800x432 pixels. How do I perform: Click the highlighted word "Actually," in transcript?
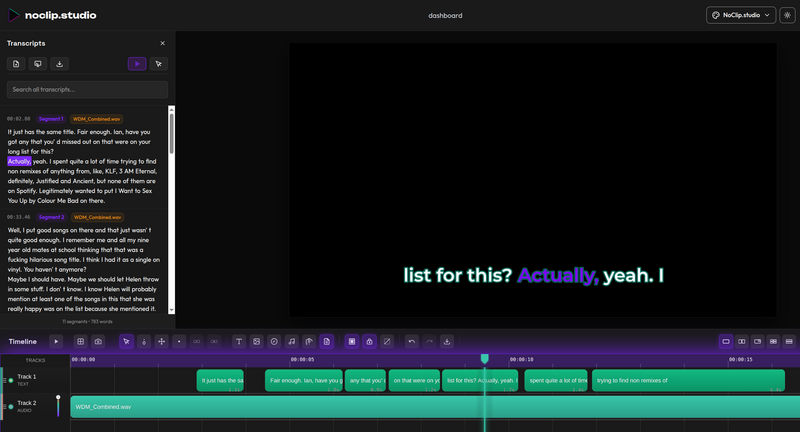(19, 161)
